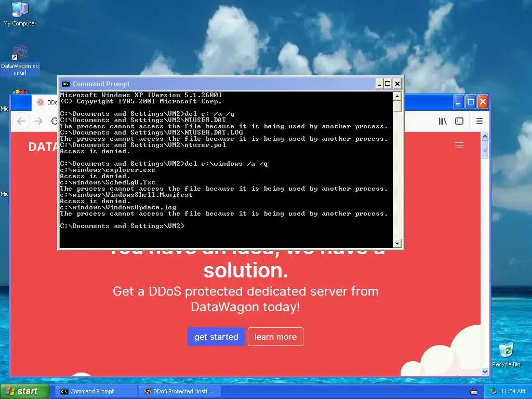Click the 'del c:\windows /a /q' command line

coord(164,164)
